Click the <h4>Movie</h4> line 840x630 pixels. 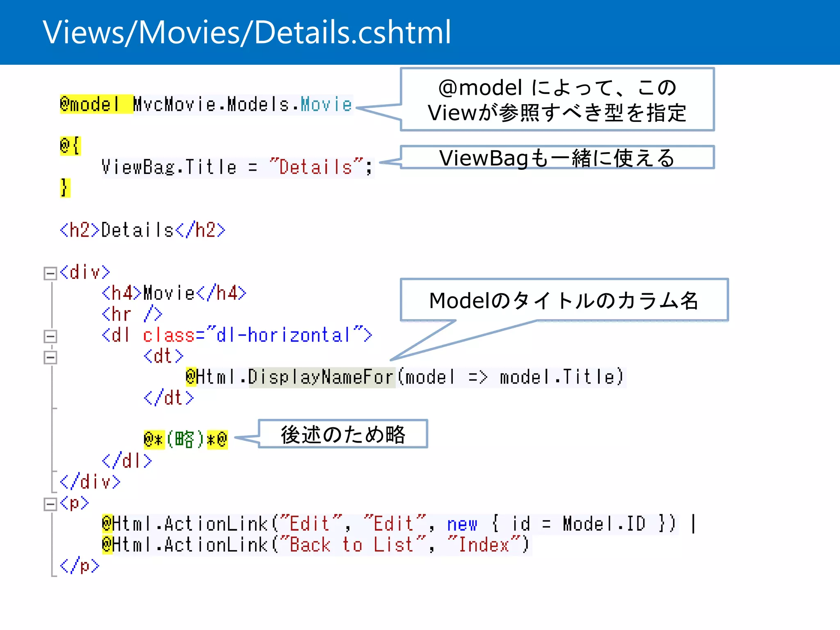click(x=174, y=293)
